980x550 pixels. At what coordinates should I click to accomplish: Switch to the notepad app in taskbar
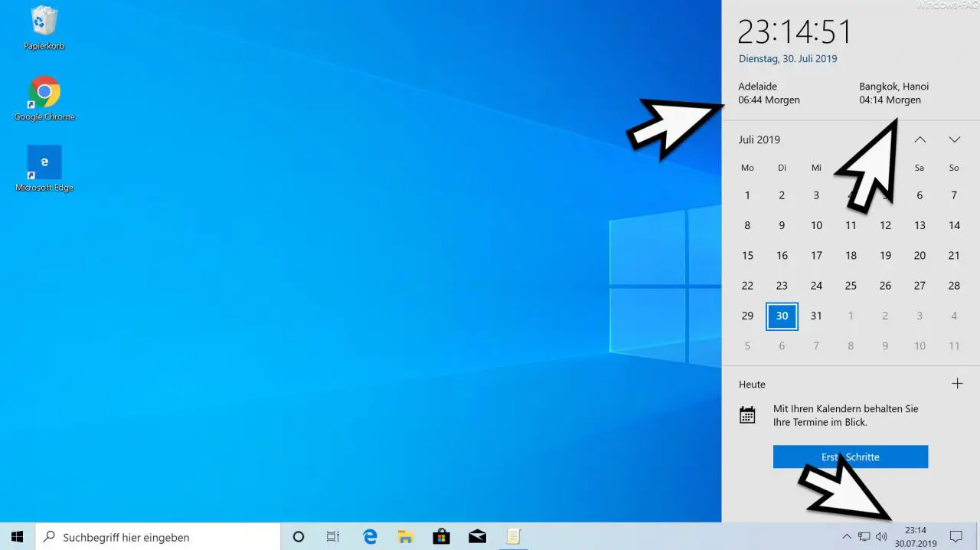513,537
